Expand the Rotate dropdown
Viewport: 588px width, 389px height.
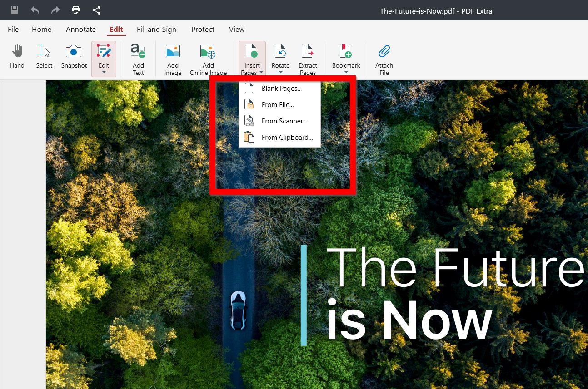pyautogui.click(x=280, y=72)
